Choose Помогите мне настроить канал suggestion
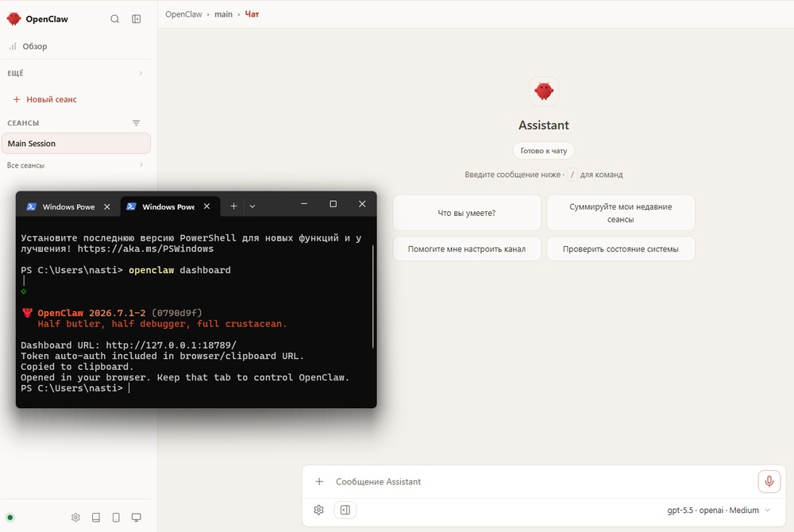The width and height of the screenshot is (794, 532). 467,249
